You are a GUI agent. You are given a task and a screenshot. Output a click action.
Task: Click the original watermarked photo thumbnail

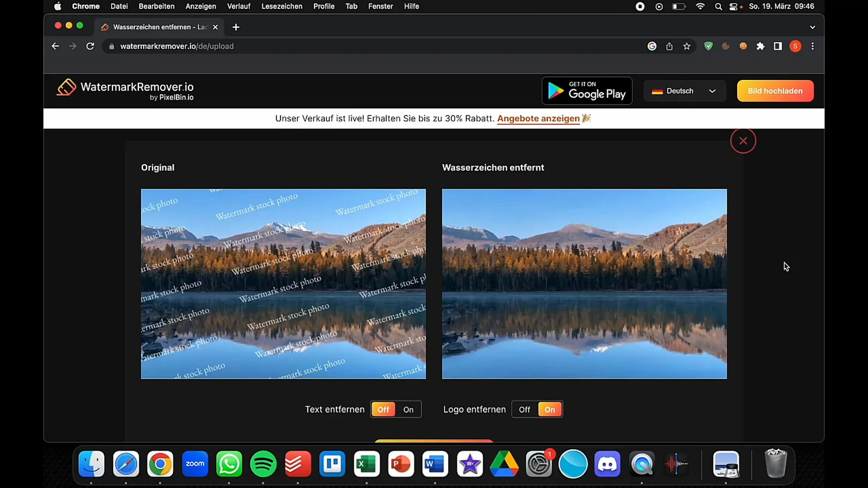pyautogui.click(x=283, y=284)
